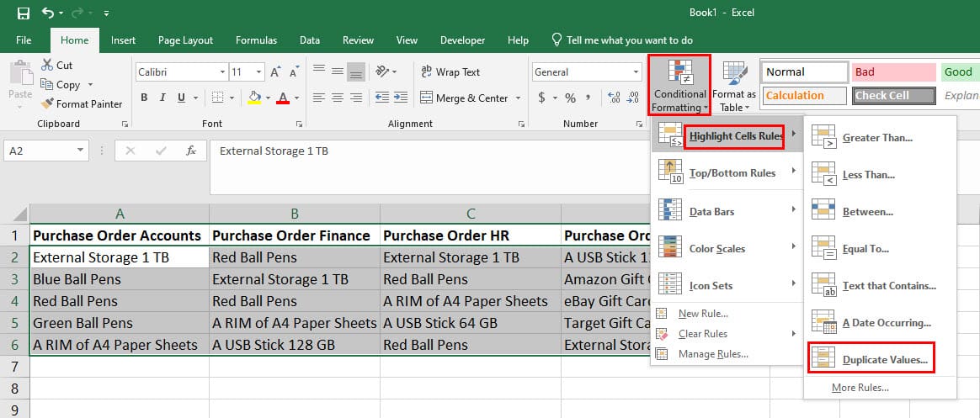Viewport: 980px width, 418px height.
Task: Open text orientation options
Action: tap(386, 71)
